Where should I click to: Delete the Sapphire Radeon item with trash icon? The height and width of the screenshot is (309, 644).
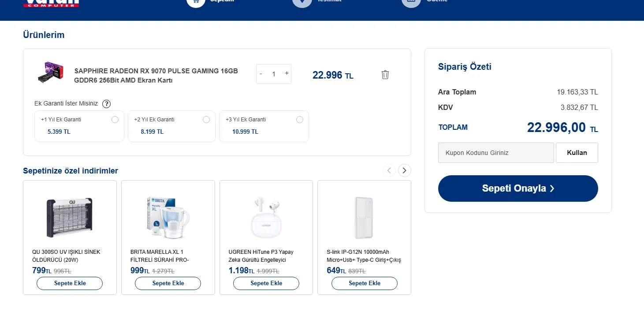pyautogui.click(x=385, y=75)
